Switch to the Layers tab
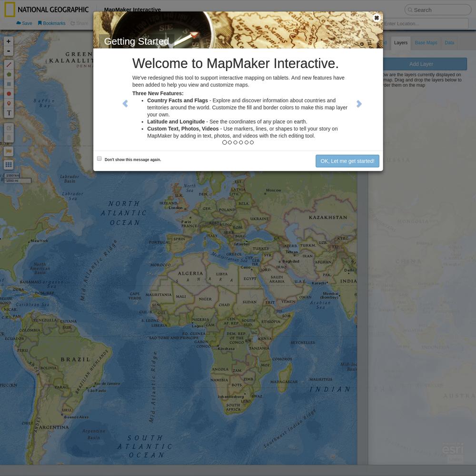Viewport: 476px width, 476px height. coord(401,43)
